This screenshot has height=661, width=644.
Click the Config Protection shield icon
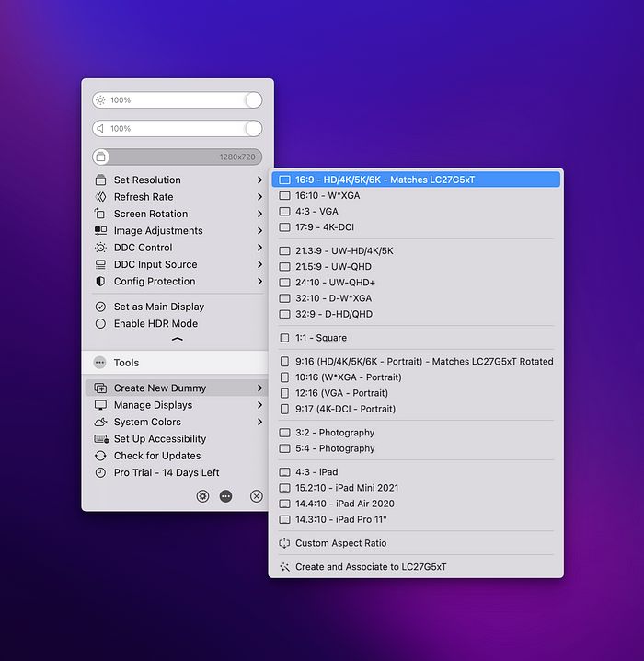[100, 281]
